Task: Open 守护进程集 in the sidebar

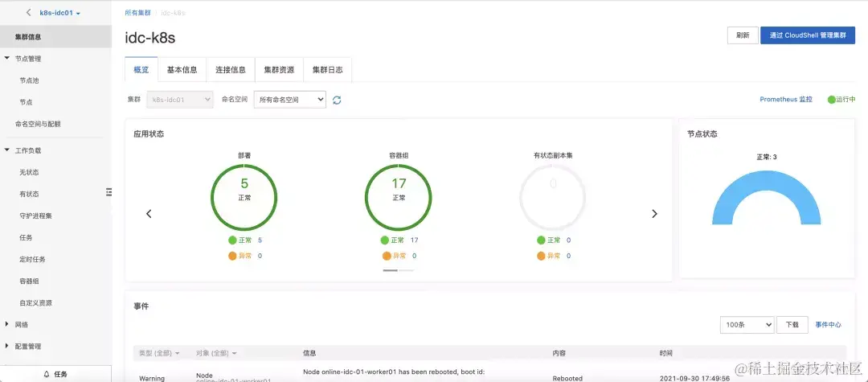Action: 35,216
